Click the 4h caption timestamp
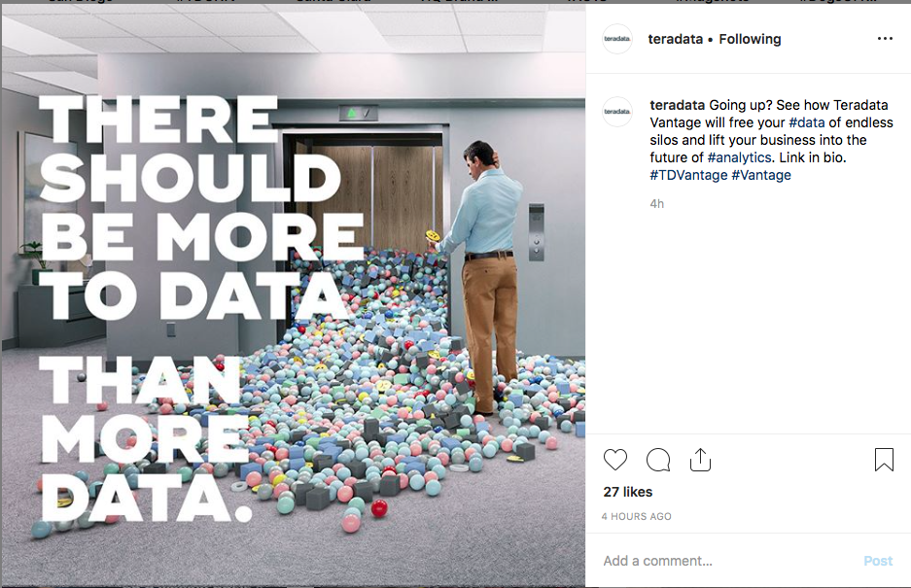Viewport: 911px width, 588px height. (x=656, y=204)
